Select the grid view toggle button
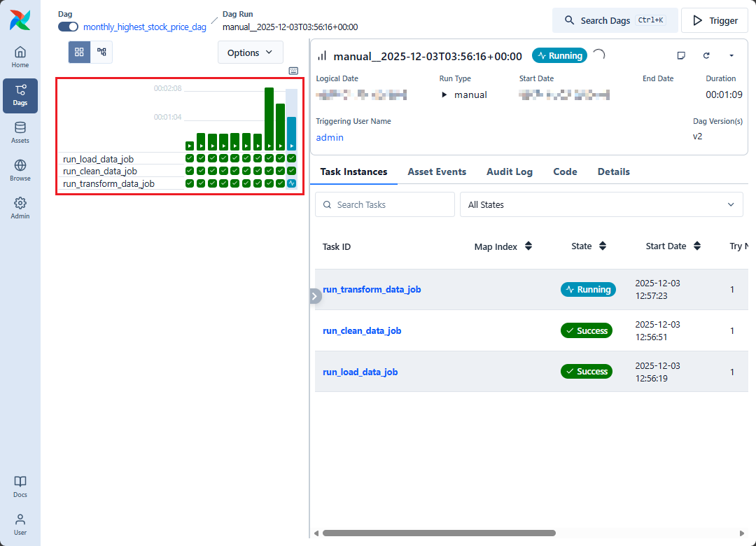 [79, 52]
